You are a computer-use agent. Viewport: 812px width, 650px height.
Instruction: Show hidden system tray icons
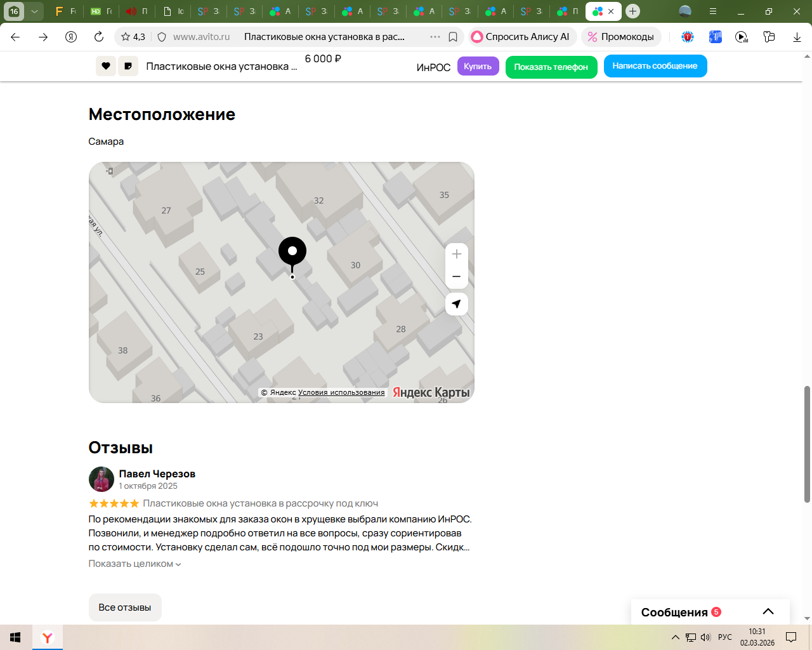pos(676,637)
